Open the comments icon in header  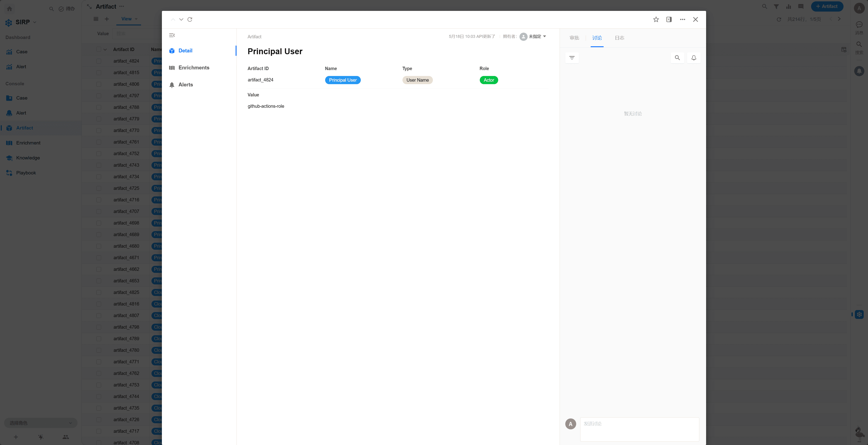point(801,6)
